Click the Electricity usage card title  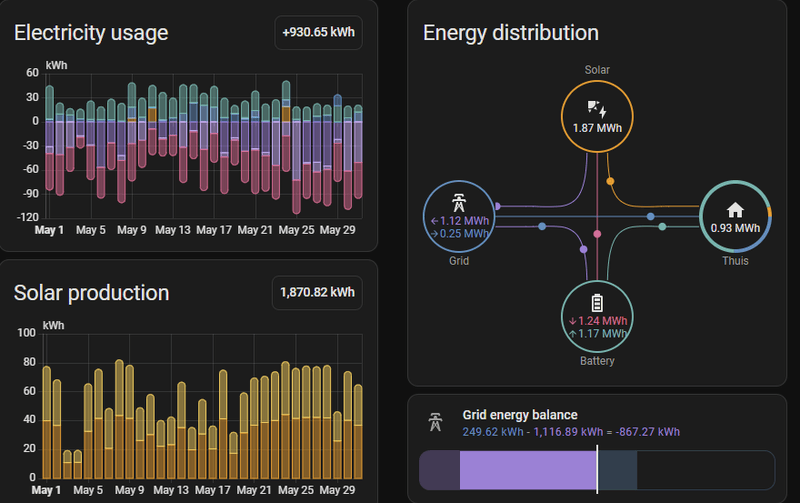[91, 33]
